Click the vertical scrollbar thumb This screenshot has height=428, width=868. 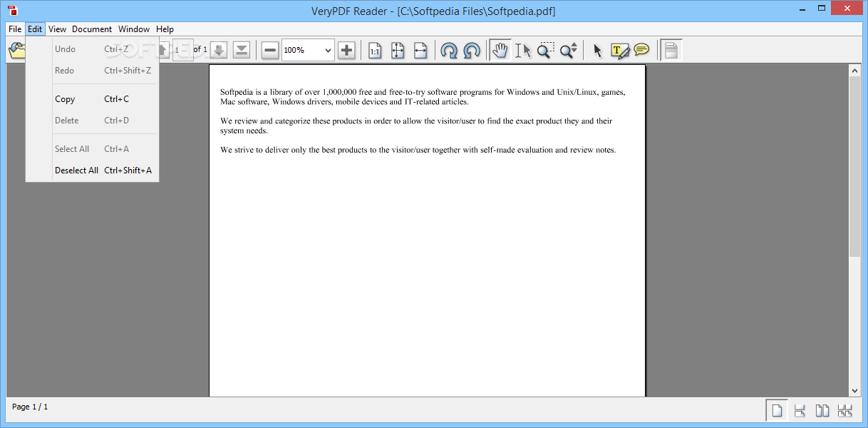click(855, 166)
